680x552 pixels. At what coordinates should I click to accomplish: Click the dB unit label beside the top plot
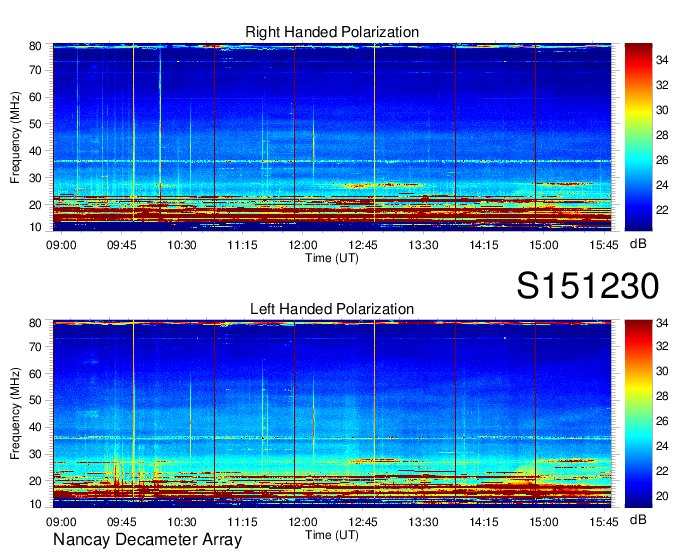pyautogui.click(x=638, y=244)
